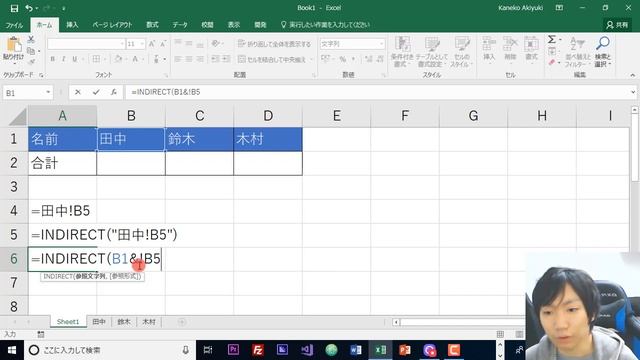This screenshot has width=640, height=360.
Task: Toggle Wrap Text option
Action: 274,44
